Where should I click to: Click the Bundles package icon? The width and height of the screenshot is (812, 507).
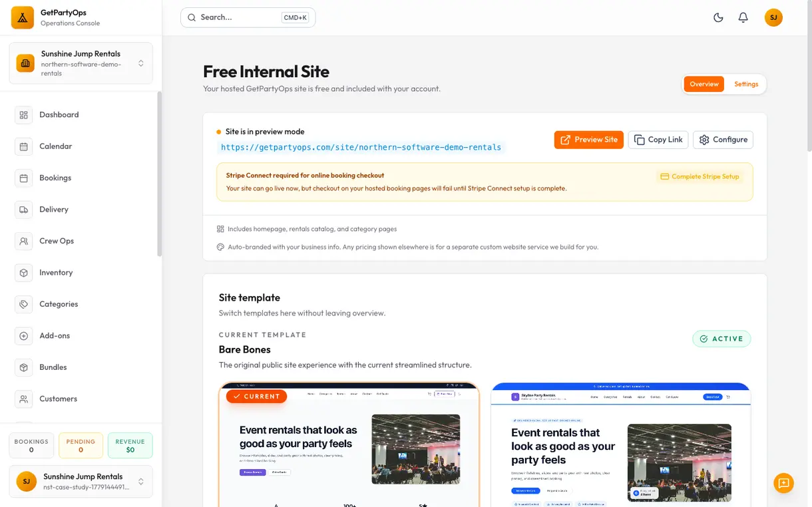[24, 368]
